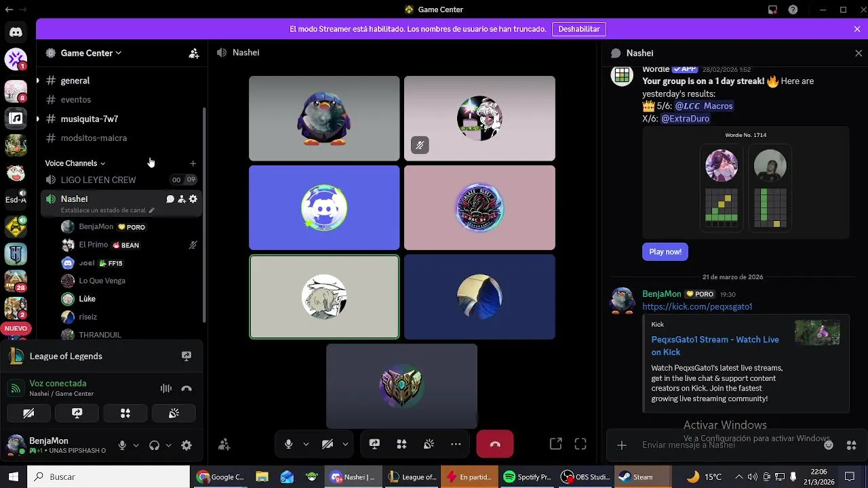The image size is (868, 488).
Task: Expand the Game Center server menu
Action: point(91,53)
